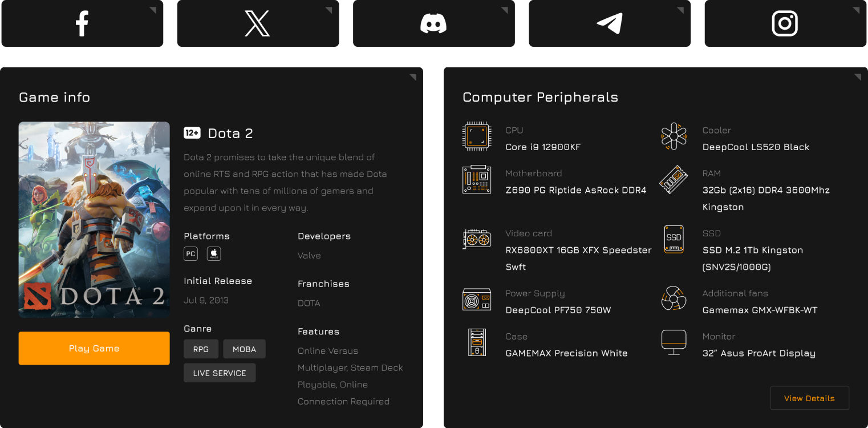Click the macOS platform icon
The height and width of the screenshot is (428, 868).
pyautogui.click(x=214, y=254)
